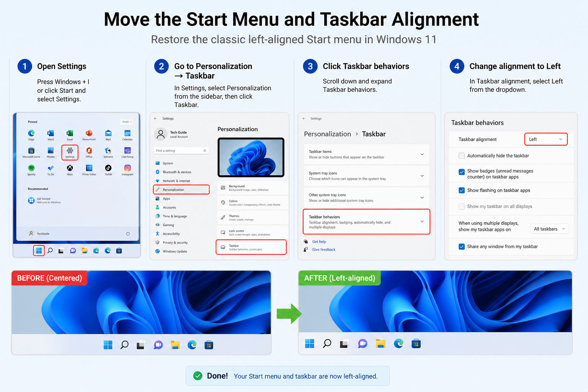
Task: Open File Explorer on the AFTER taskbar
Action: coord(381,344)
